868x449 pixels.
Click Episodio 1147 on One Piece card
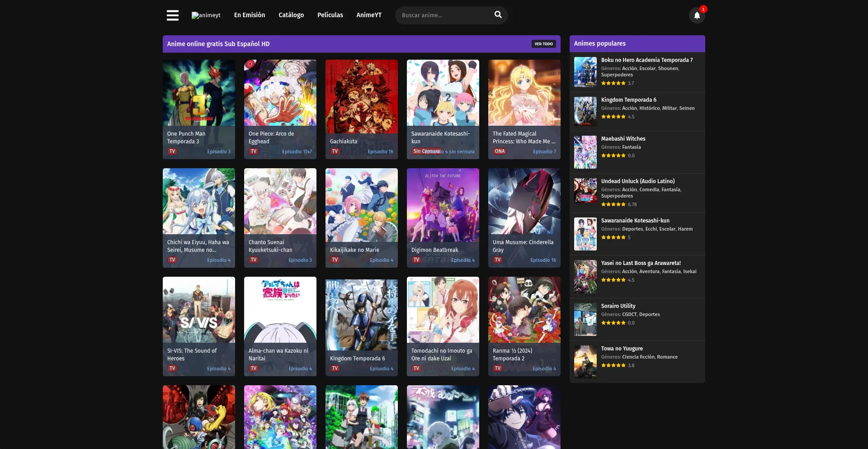297,152
